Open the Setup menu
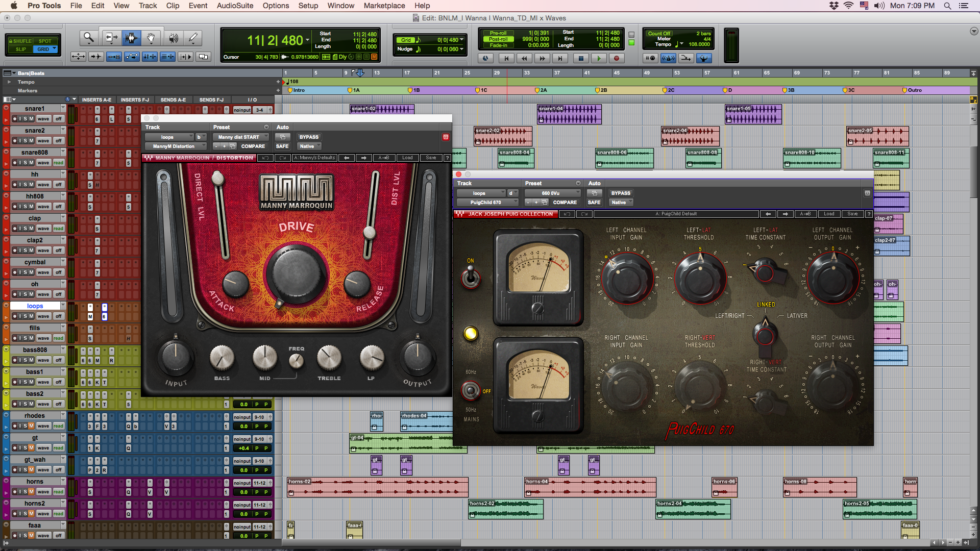980x551 pixels. pyautogui.click(x=308, y=6)
